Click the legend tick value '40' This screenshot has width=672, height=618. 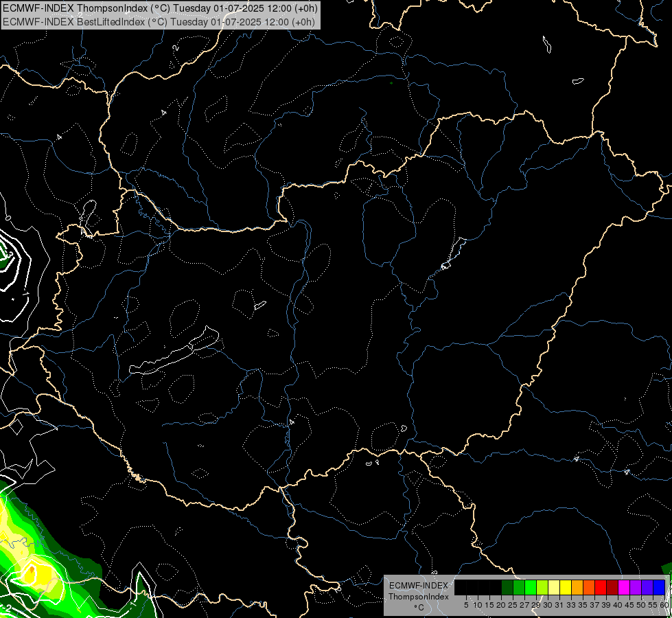[618, 605]
